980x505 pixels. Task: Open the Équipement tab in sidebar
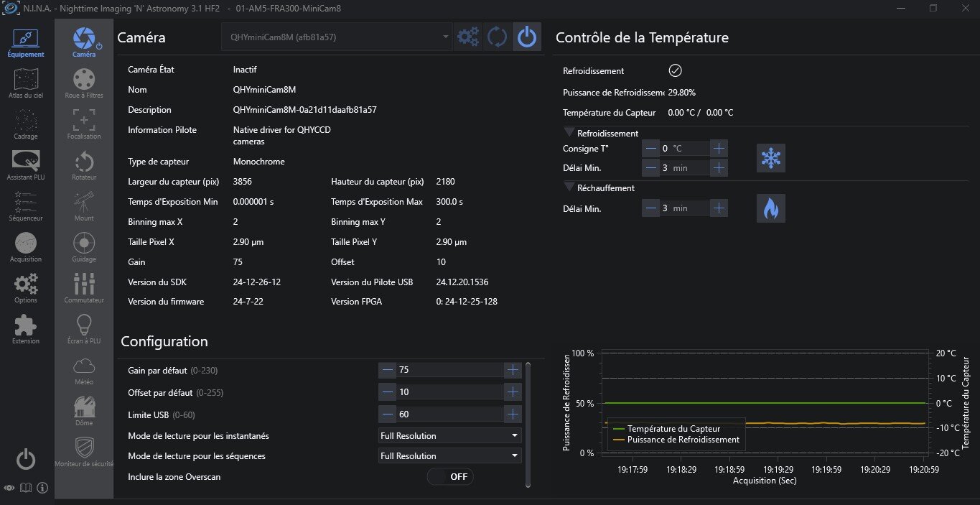point(26,44)
